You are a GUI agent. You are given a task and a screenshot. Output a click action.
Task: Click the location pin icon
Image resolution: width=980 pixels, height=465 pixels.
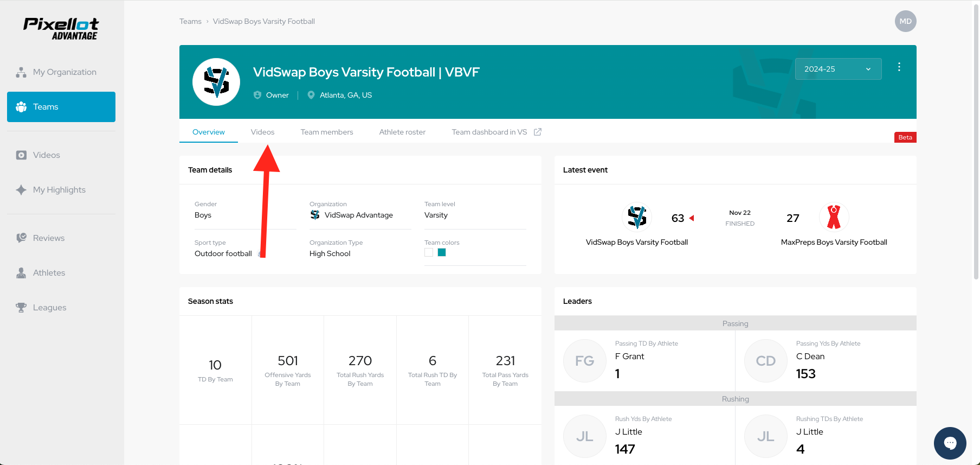311,95
